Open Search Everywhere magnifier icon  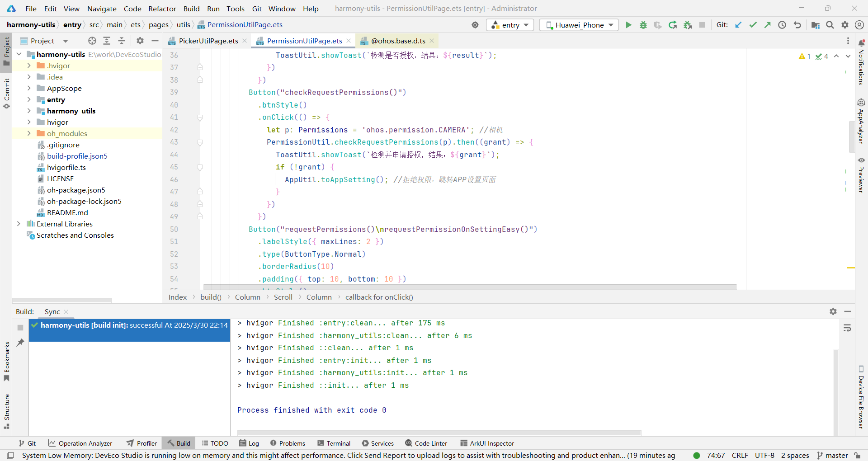click(x=830, y=25)
